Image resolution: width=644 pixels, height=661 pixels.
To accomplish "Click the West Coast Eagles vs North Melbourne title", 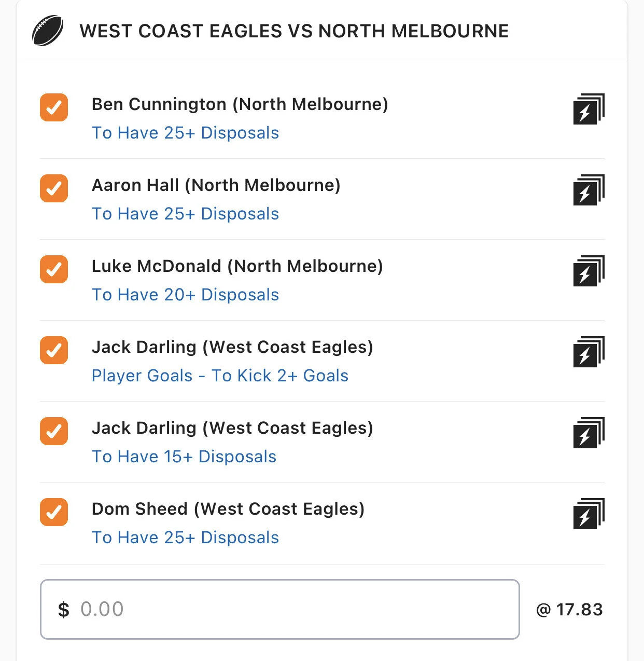I will point(294,31).
